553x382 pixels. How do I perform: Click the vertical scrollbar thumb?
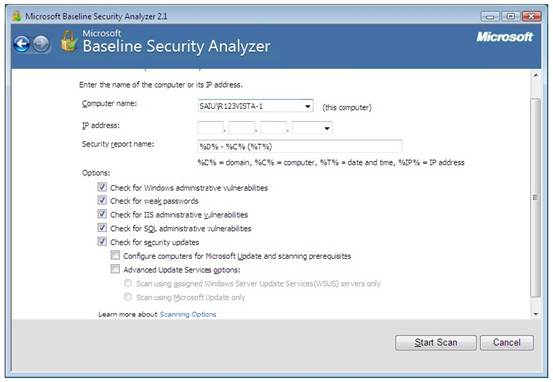coord(536,198)
